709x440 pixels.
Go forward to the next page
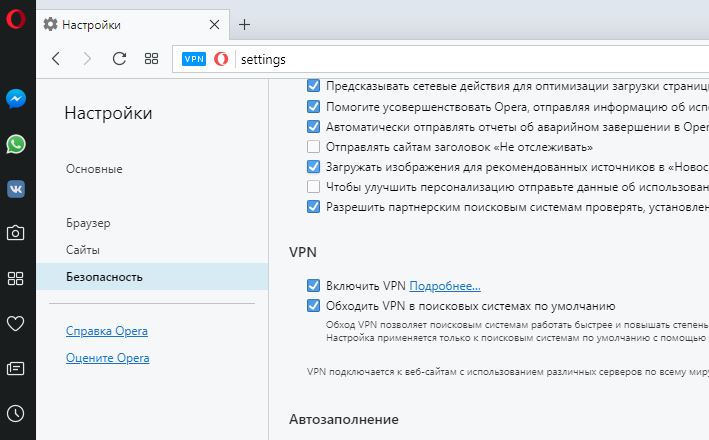tap(87, 59)
